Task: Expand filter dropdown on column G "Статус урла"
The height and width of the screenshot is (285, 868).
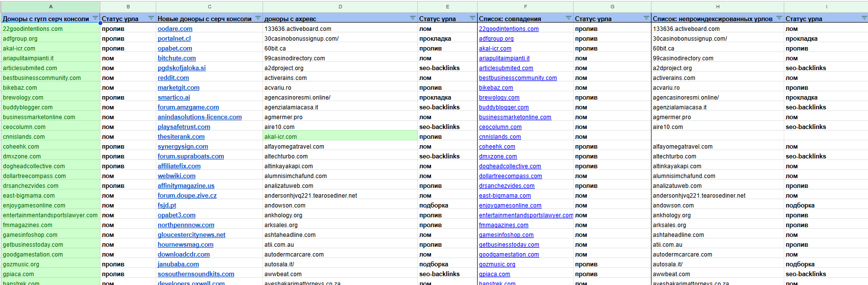Action: (x=646, y=19)
